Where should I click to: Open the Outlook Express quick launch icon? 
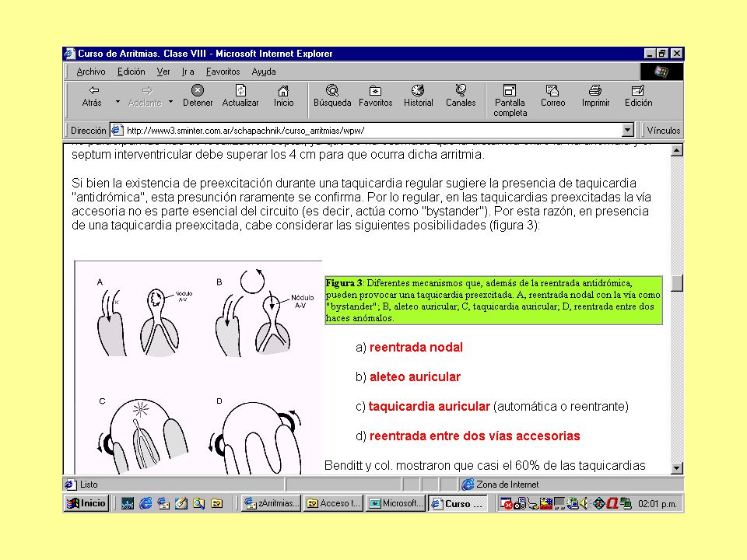[x=163, y=503]
